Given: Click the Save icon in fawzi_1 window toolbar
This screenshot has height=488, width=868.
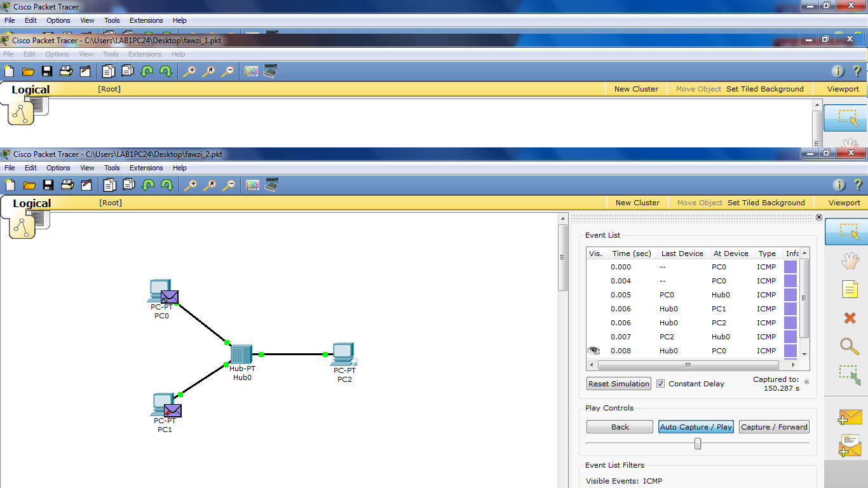Looking at the screenshot, I should (x=46, y=71).
